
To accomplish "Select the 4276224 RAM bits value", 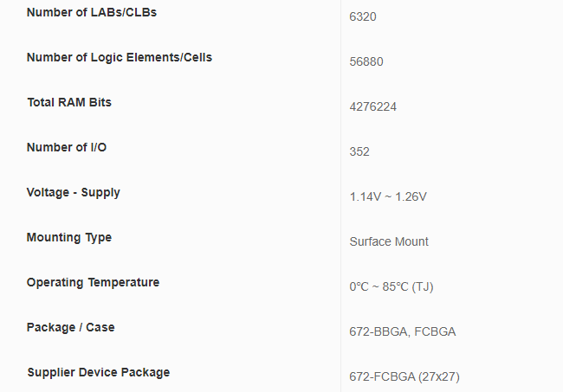I will click(373, 106).
